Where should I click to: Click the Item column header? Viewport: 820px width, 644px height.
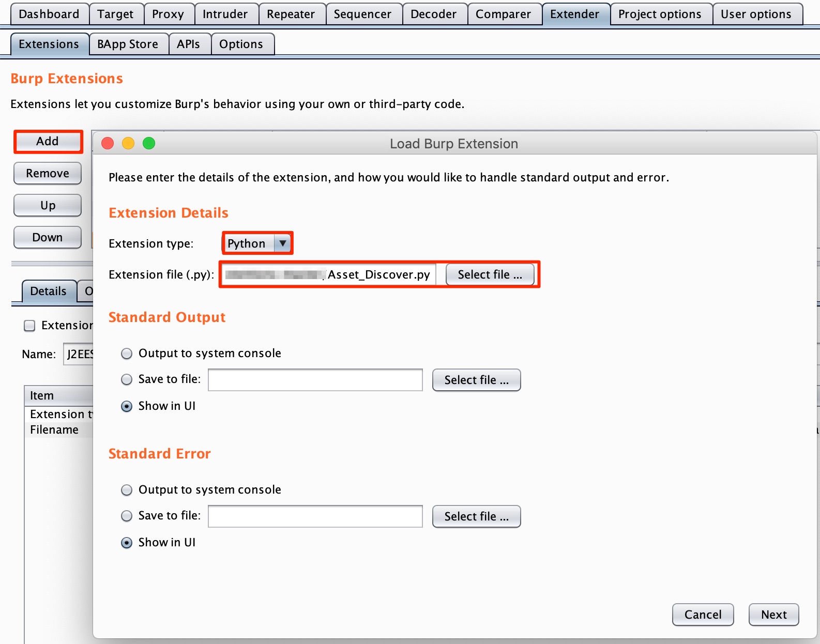[x=59, y=395]
